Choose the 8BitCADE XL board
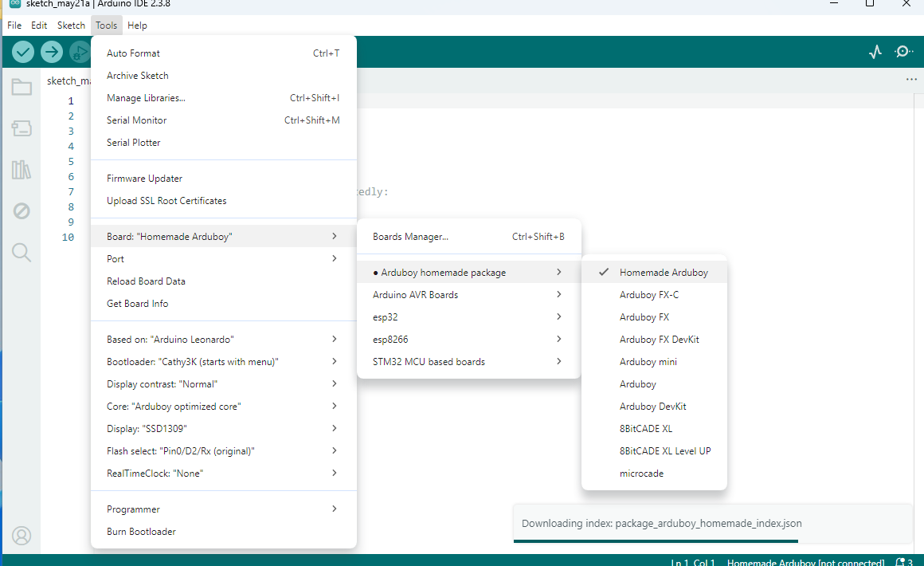The width and height of the screenshot is (924, 566). tap(654, 429)
